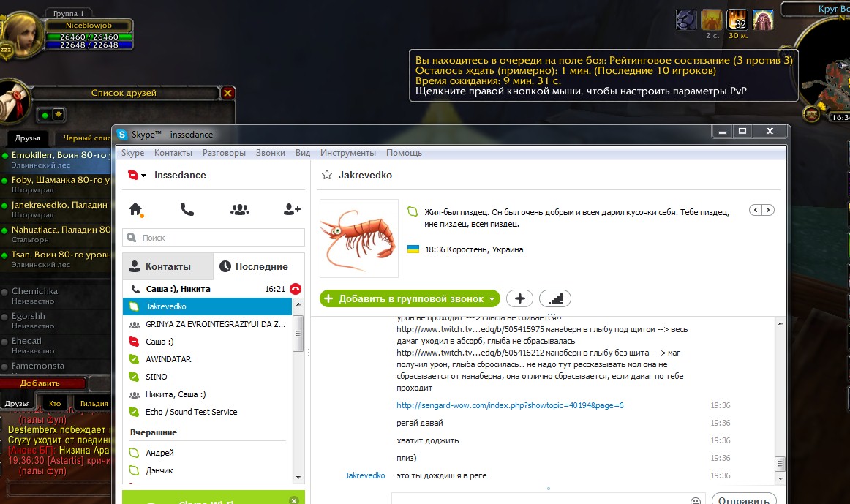Click the scroll icon of the friends list

tap(13, 102)
